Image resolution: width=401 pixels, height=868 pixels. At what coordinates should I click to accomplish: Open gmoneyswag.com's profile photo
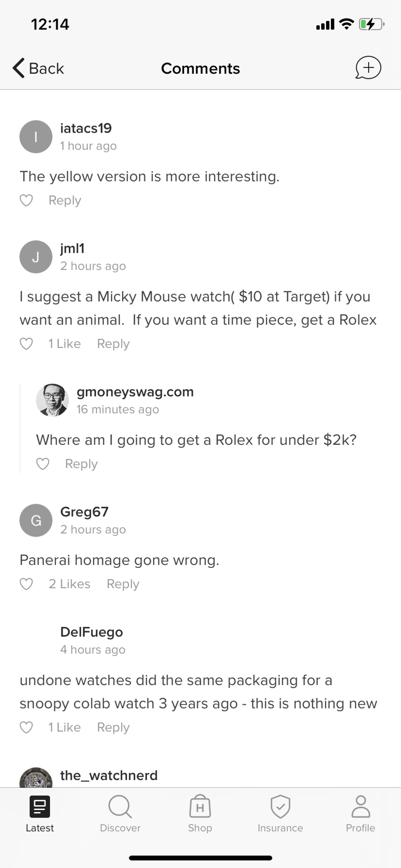pyautogui.click(x=52, y=400)
